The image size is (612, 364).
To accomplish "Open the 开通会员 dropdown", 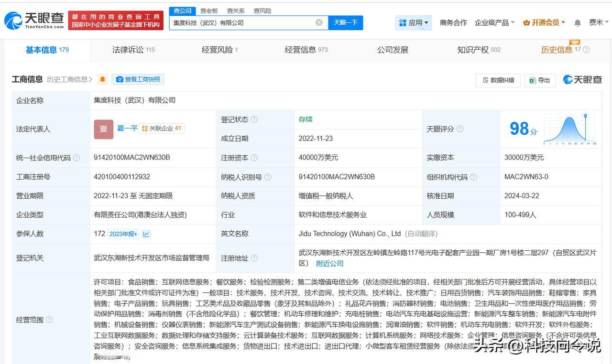I will [544, 22].
